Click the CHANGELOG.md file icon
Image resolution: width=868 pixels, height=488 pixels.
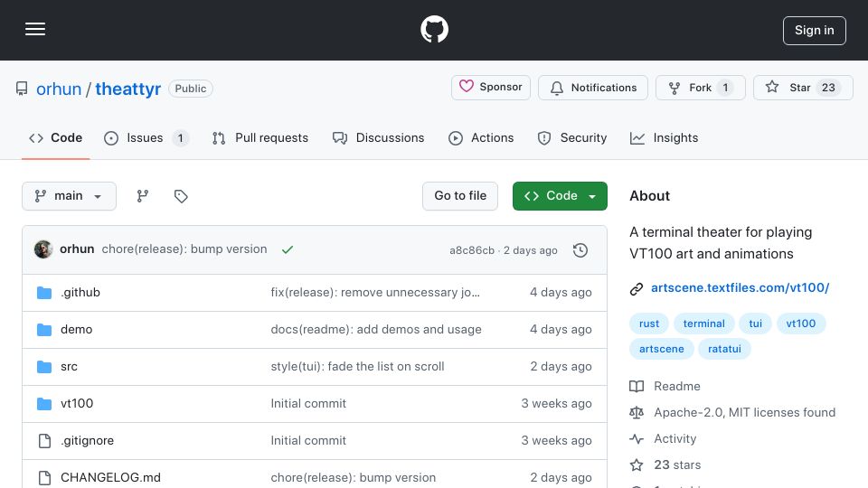pos(44,478)
